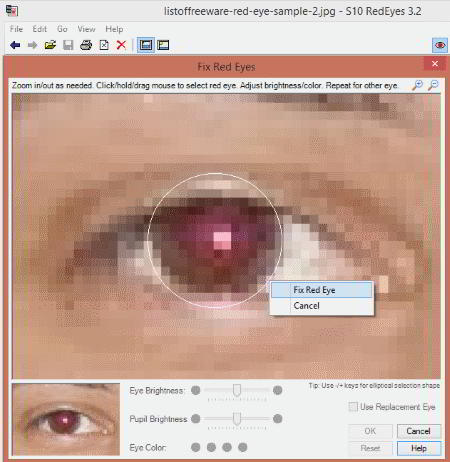Viewport: 450px width, 462px height.
Task: Select the fourth Eye Color dot
Action: coord(243,447)
